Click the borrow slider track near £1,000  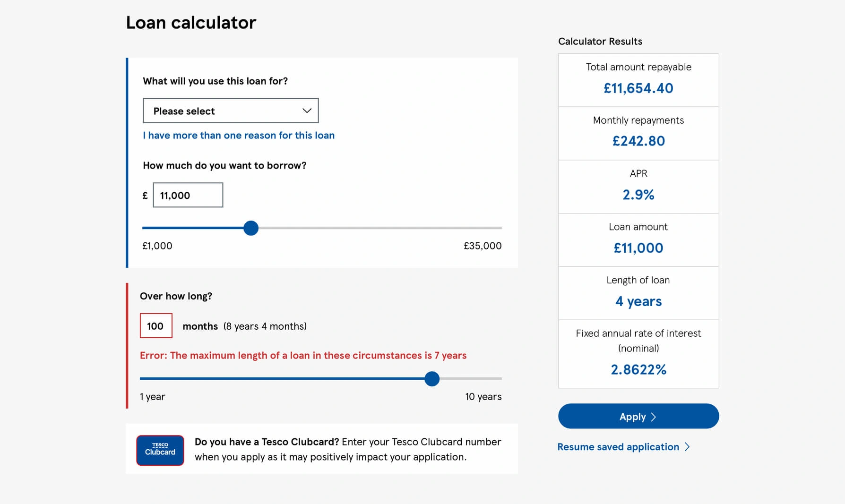[156, 228]
